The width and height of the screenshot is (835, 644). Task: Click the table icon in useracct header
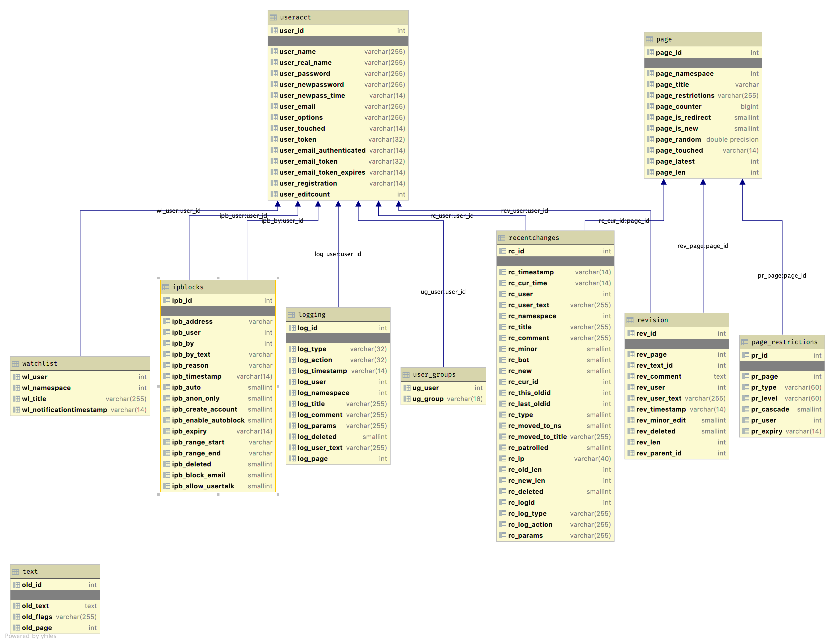coord(273,18)
